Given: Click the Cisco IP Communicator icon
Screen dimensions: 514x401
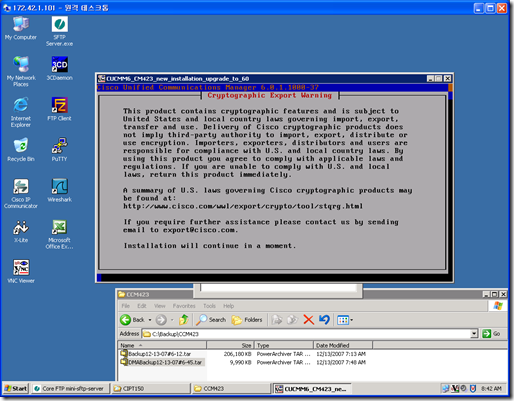Looking at the screenshot, I should pyautogui.click(x=21, y=193).
